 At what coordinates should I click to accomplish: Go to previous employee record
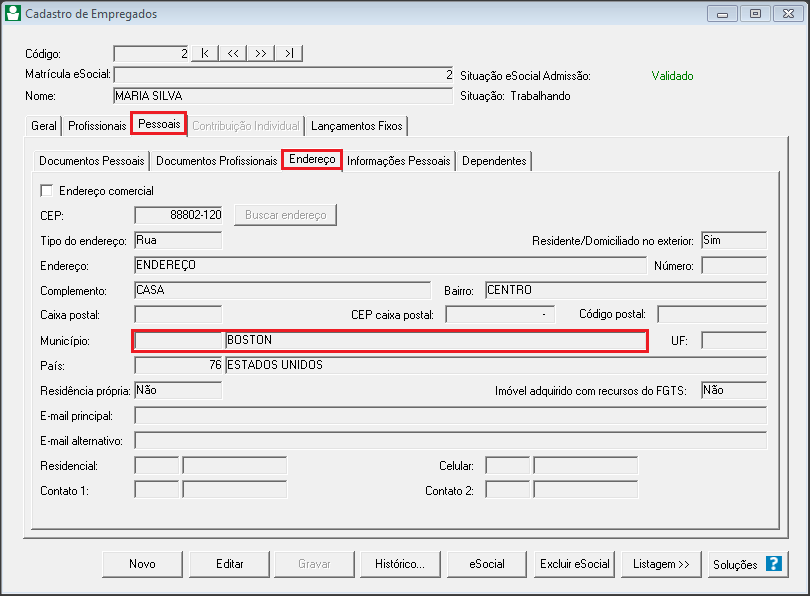point(232,53)
